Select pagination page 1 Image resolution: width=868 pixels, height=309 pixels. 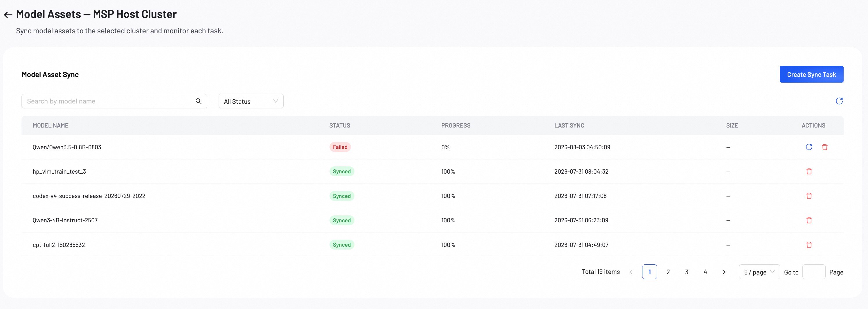click(649, 272)
